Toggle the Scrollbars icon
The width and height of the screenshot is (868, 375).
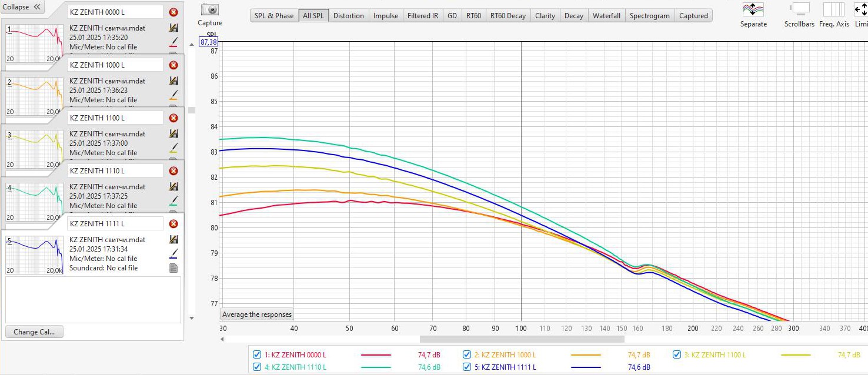800,9
